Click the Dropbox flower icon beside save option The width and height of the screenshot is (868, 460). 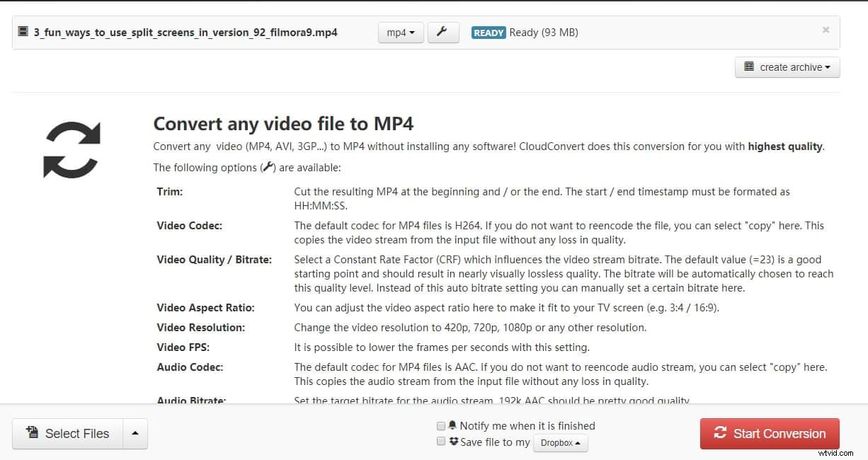(453, 442)
